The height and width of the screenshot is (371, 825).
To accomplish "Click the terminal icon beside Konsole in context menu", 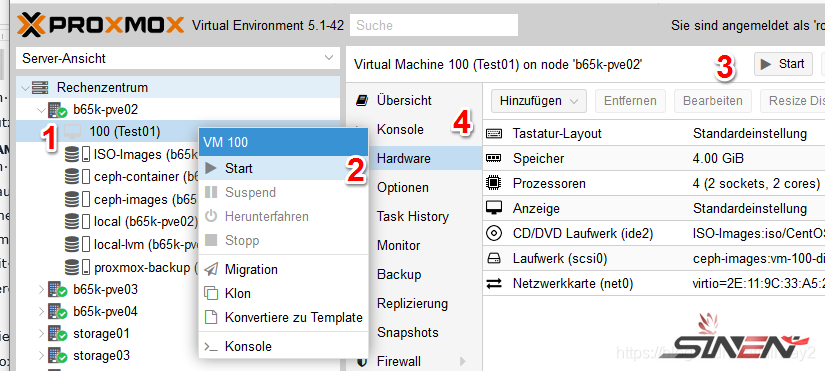I will tap(211, 346).
